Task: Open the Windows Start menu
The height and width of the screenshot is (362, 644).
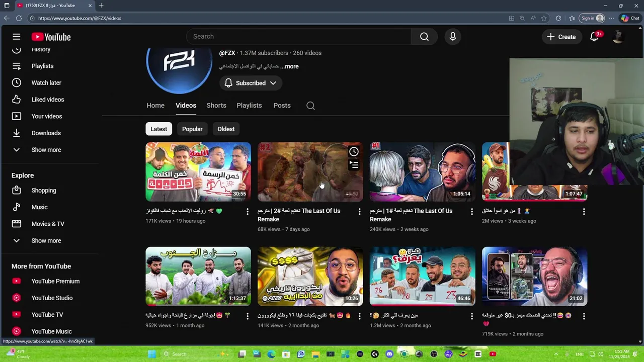Action: [151, 354]
